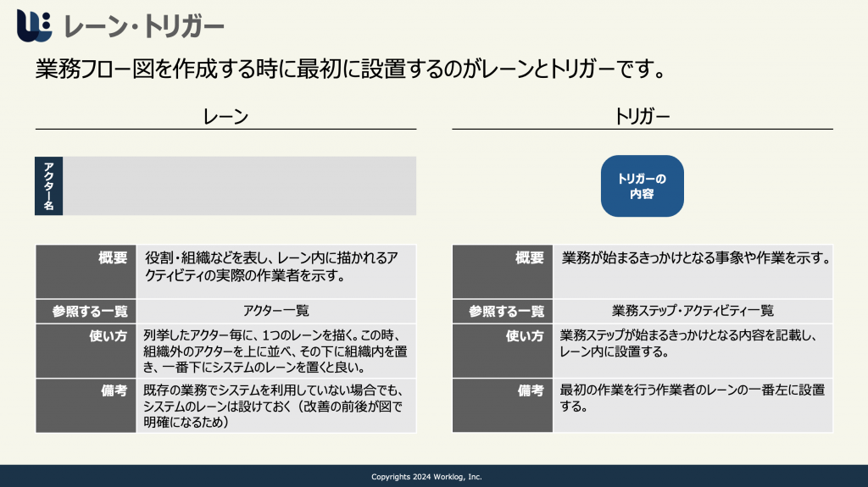Image resolution: width=868 pixels, height=487 pixels.
Task: Click the 使い方 header cell in the trigger table
Action: point(503,351)
